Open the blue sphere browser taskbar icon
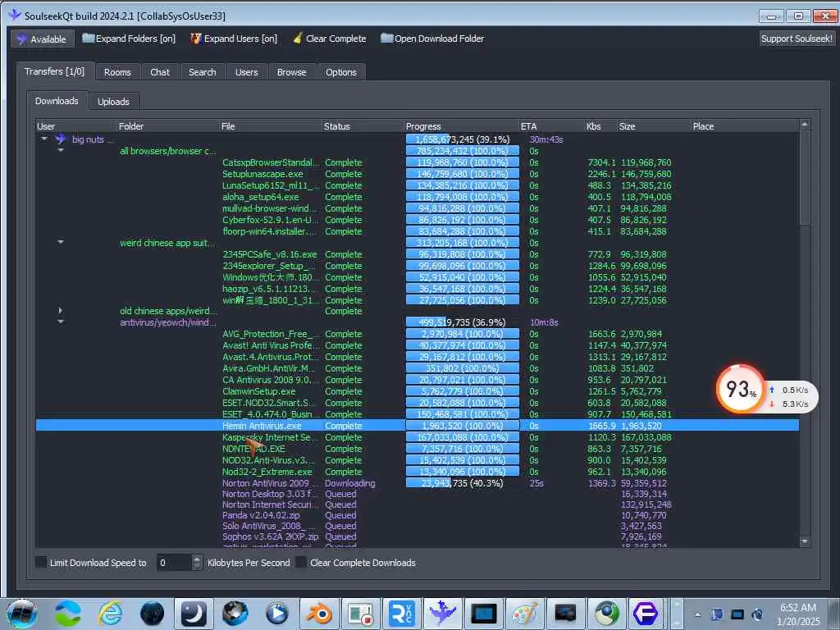The image size is (840, 630). (x=235, y=614)
